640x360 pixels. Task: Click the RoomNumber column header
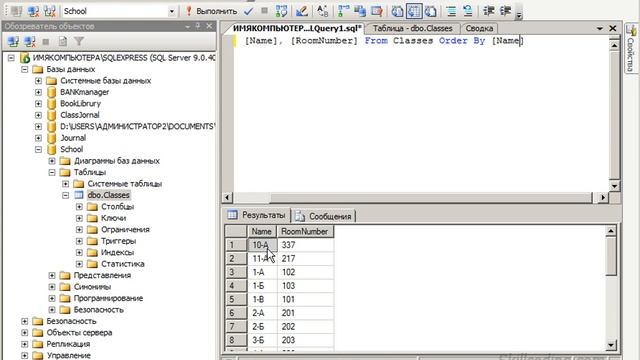tap(305, 231)
